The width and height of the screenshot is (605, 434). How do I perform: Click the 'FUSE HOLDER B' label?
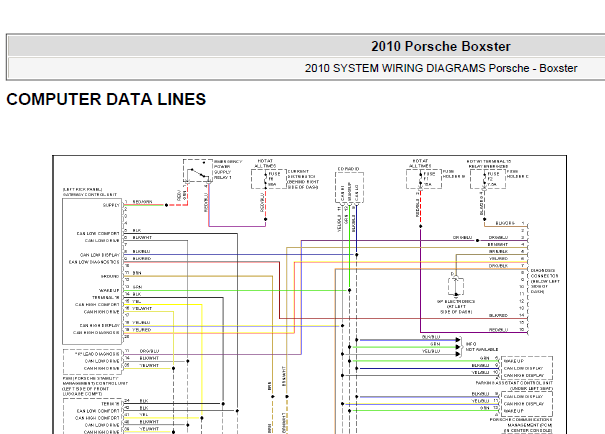click(453, 174)
